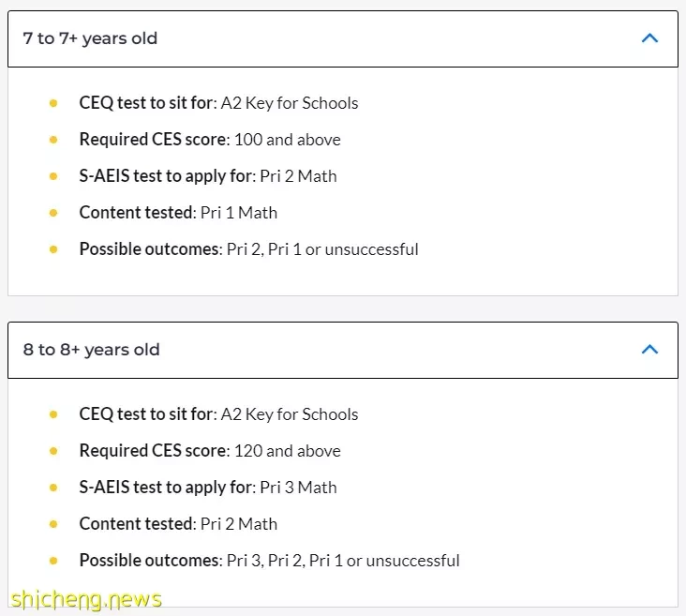Click the yellow bullet beside 120 and above
The height and width of the screenshot is (616, 686).
coord(53,451)
